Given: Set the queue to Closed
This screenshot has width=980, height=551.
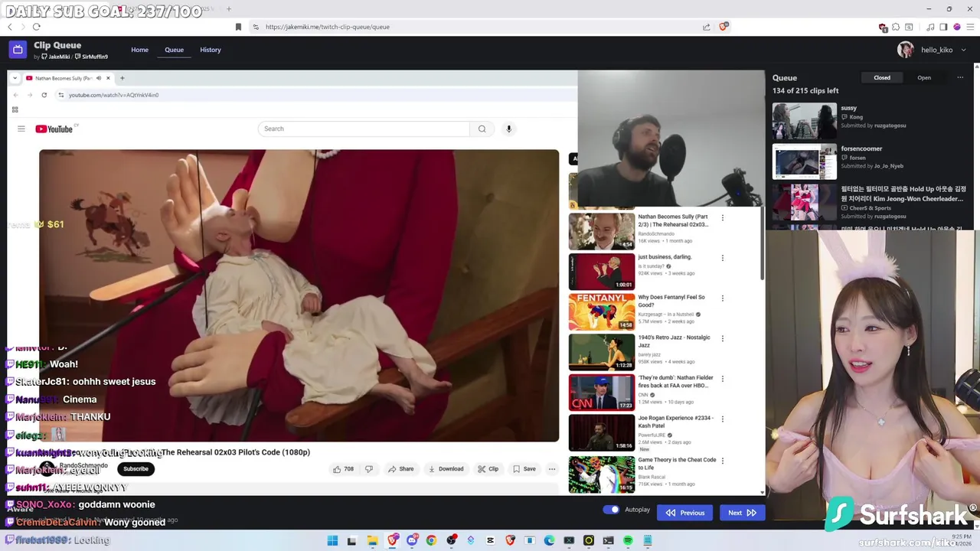Looking at the screenshot, I should (x=882, y=77).
